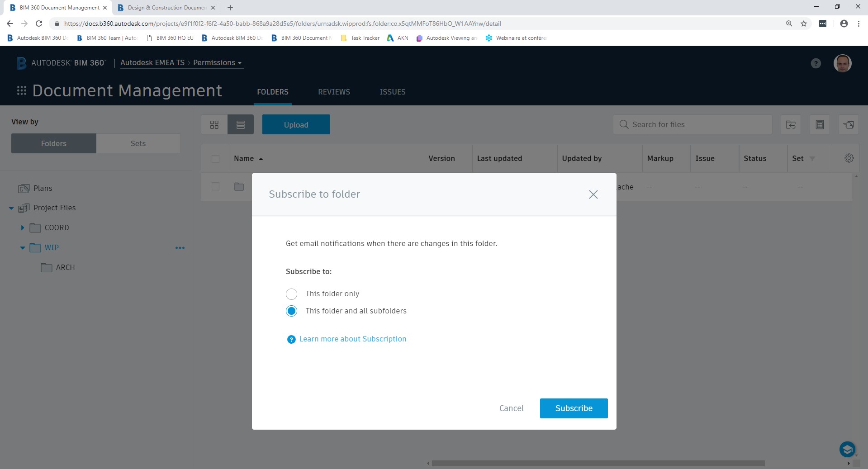The image size is (868, 469).
Task: Open the reports table icon in toolbar
Action: coord(819,124)
